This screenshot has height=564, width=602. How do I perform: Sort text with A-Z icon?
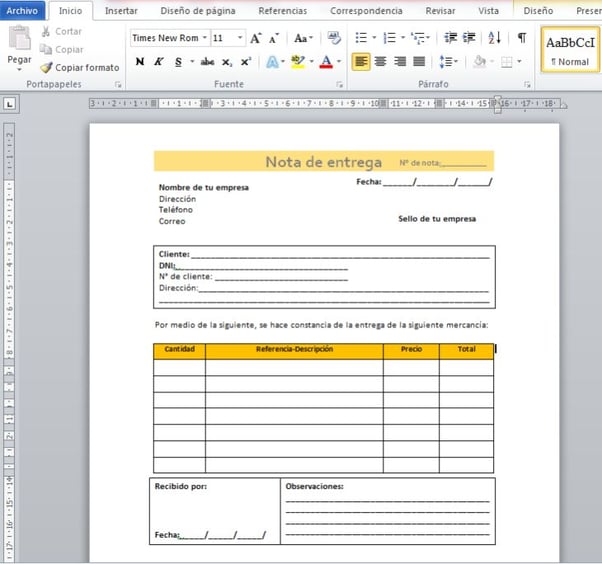pos(494,38)
